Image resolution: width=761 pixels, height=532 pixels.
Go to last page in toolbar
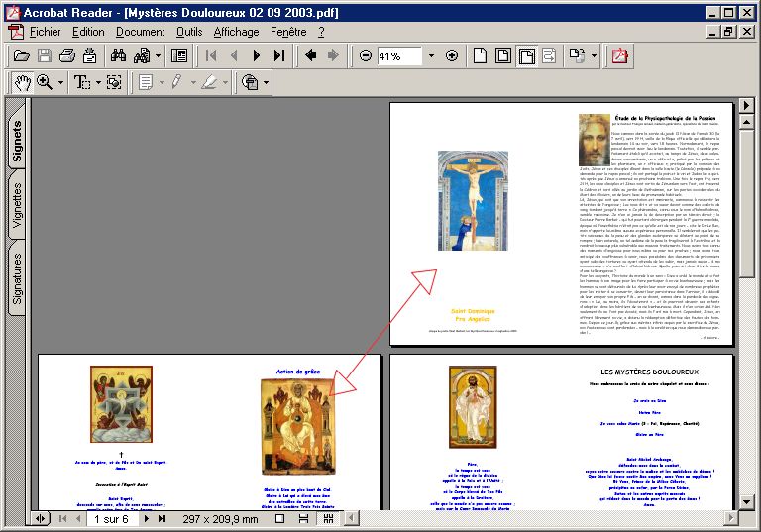point(279,55)
